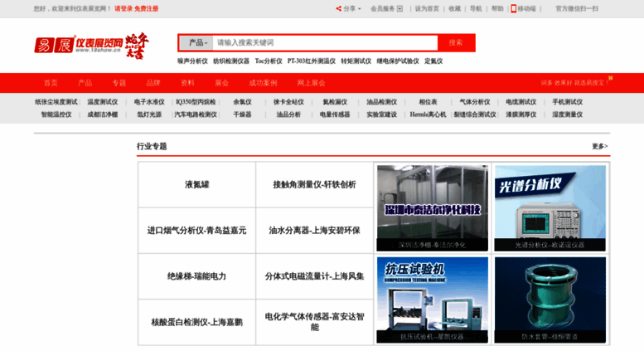Click the 智能温控仪 category link
644x351 pixels.
click(x=56, y=115)
